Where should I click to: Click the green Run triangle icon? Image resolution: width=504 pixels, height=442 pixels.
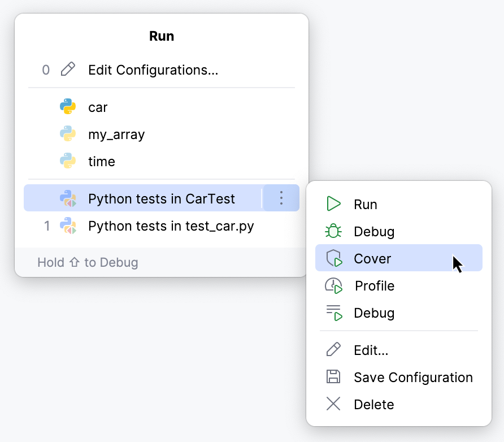pyautogui.click(x=333, y=204)
